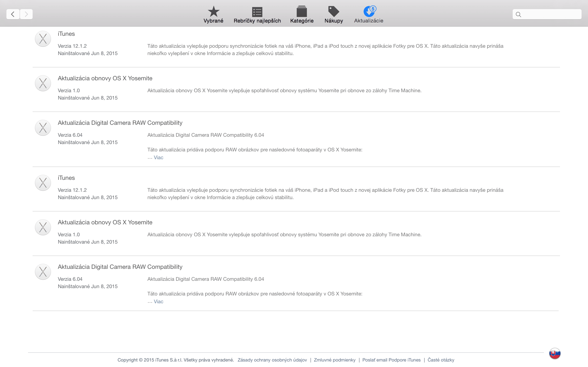Open Zásady ochrany osobných údajov link
Screen dimensions: 588x367
point(272,360)
